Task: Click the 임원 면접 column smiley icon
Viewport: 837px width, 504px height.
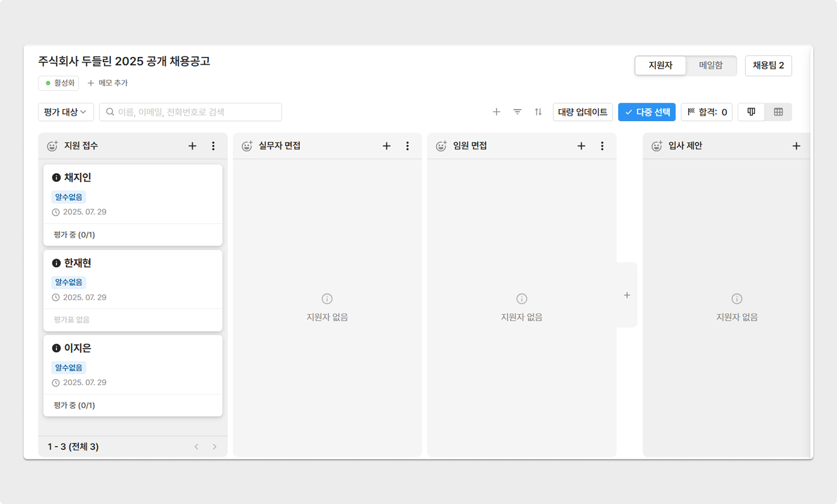Action: (441, 146)
